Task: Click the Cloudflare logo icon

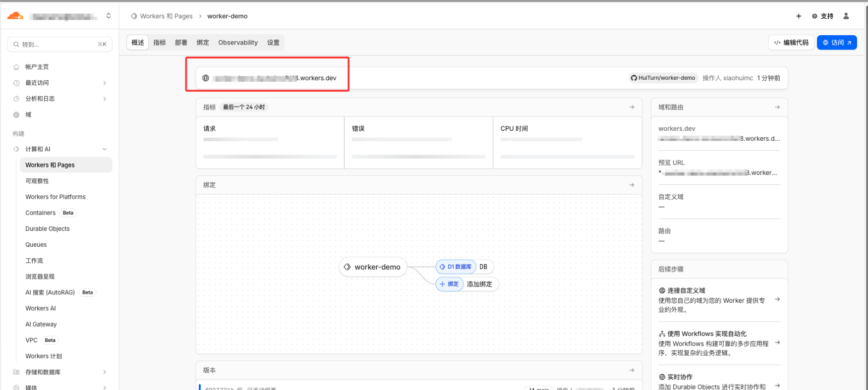Action: (x=15, y=16)
